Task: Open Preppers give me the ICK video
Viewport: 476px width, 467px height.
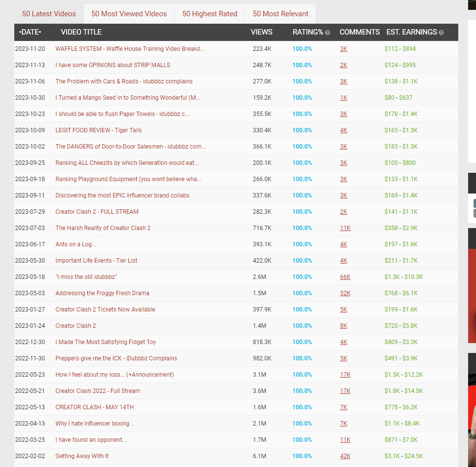Action: pos(116,358)
